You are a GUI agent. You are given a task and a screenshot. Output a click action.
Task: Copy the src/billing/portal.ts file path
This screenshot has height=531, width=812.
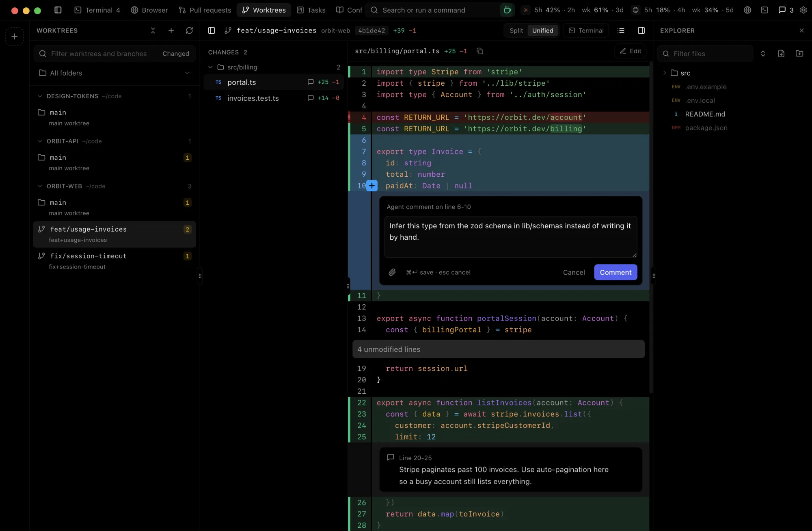480,51
